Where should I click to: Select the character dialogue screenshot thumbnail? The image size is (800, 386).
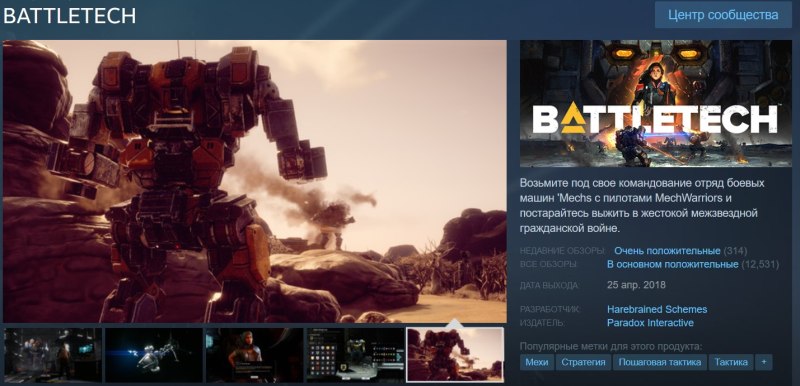click(254, 355)
